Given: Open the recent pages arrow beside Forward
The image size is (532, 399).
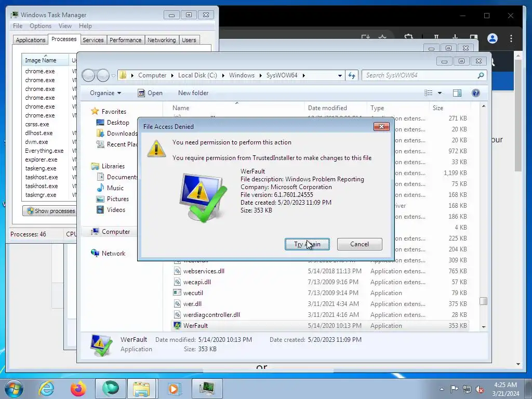Looking at the screenshot, I should tap(113, 76).
